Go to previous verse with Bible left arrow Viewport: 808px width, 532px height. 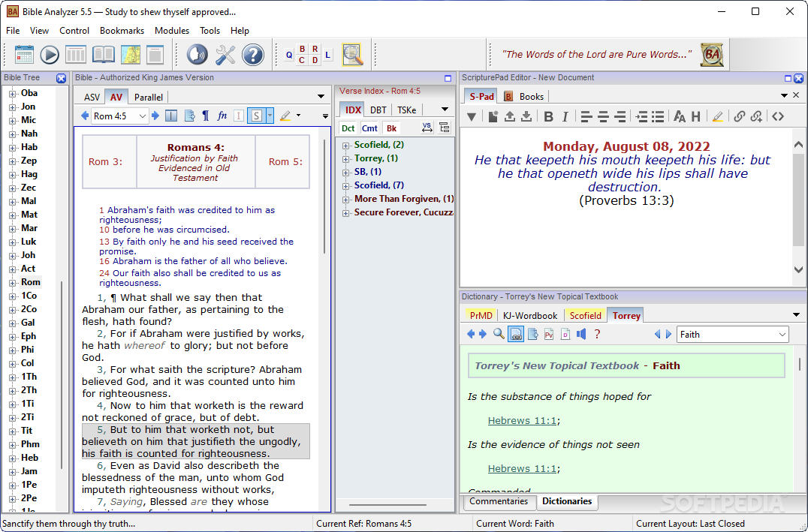pos(85,116)
